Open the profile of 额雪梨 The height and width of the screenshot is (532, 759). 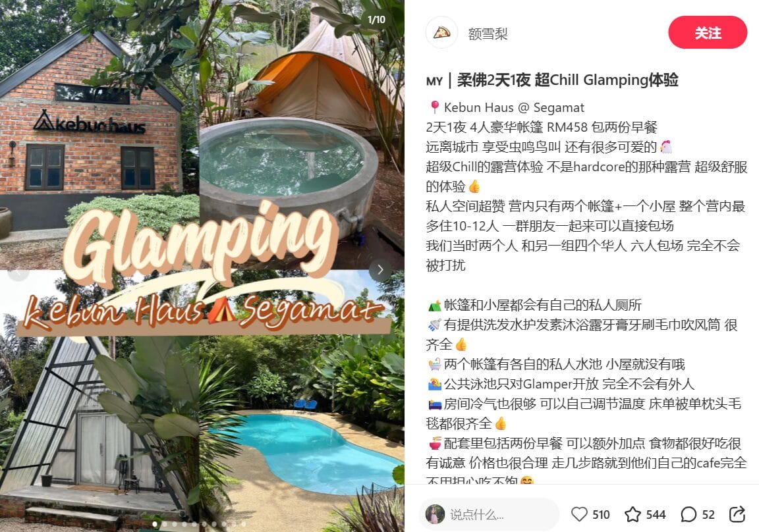point(488,34)
